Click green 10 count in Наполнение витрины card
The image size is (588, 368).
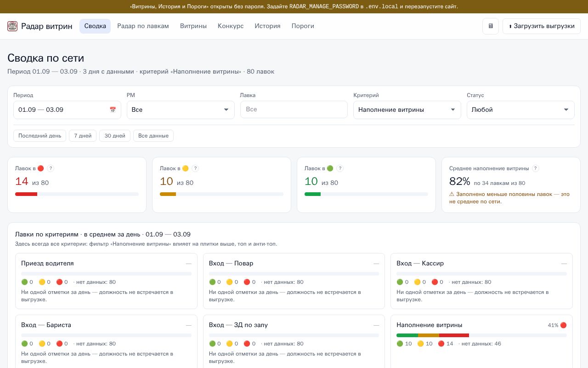coord(404,344)
